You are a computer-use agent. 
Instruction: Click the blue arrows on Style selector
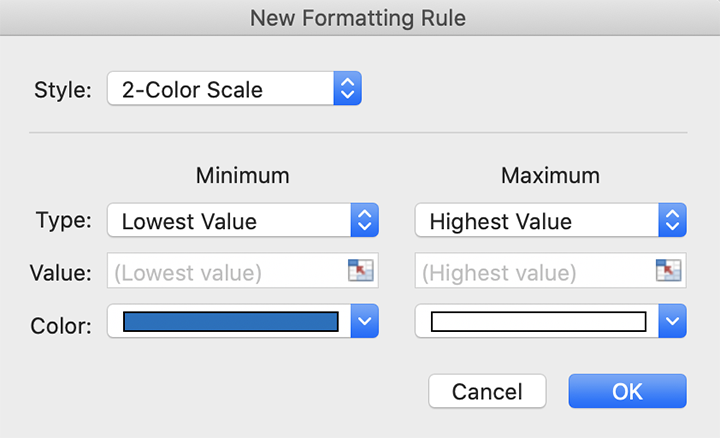pyautogui.click(x=348, y=88)
